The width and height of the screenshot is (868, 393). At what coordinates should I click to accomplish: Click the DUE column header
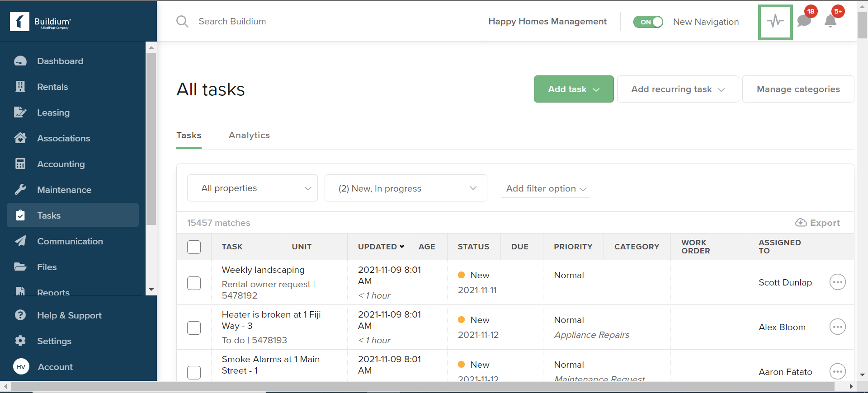[x=519, y=247]
